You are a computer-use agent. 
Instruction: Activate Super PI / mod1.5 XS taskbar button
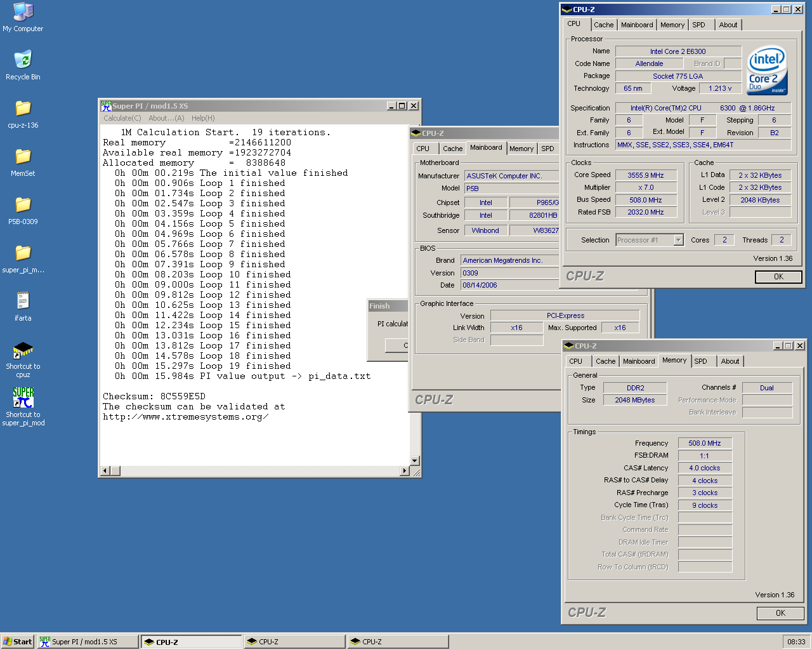click(88, 642)
